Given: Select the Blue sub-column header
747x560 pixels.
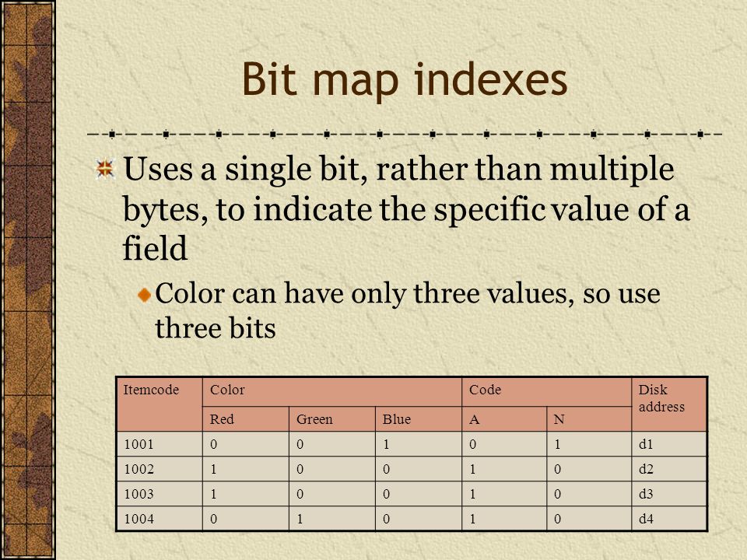Looking at the screenshot, I should [x=419, y=419].
